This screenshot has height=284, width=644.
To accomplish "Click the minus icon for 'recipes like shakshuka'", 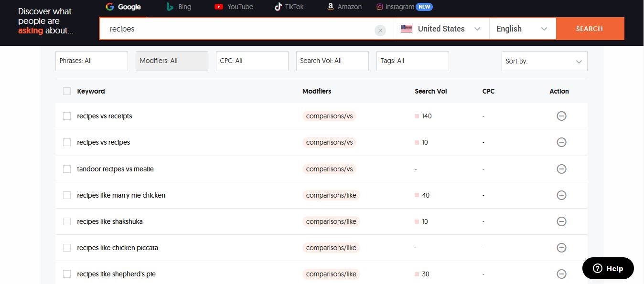I will (561, 221).
